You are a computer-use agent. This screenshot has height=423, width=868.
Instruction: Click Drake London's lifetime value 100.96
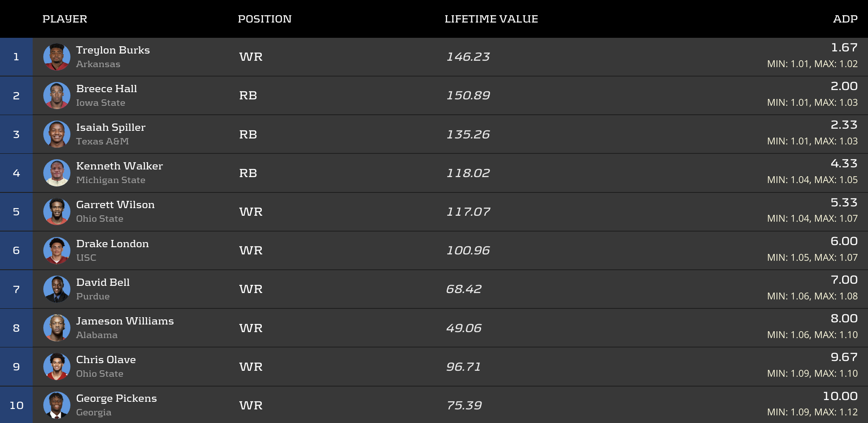pyautogui.click(x=468, y=251)
